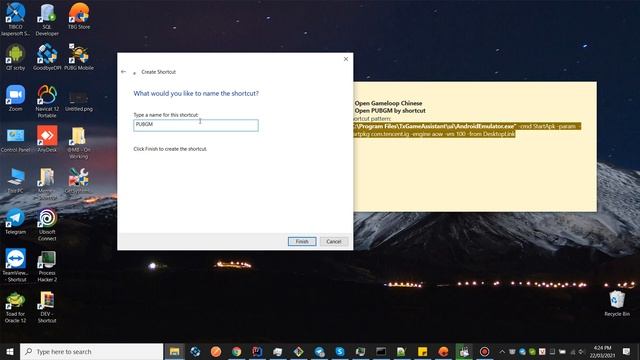Click the taskbar clock showing 4:24 PM
This screenshot has height=360, width=640.
coord(602,351)
